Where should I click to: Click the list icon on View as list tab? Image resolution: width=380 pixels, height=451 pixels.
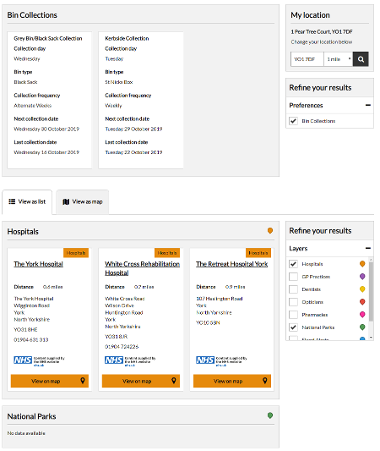[12, 201]
